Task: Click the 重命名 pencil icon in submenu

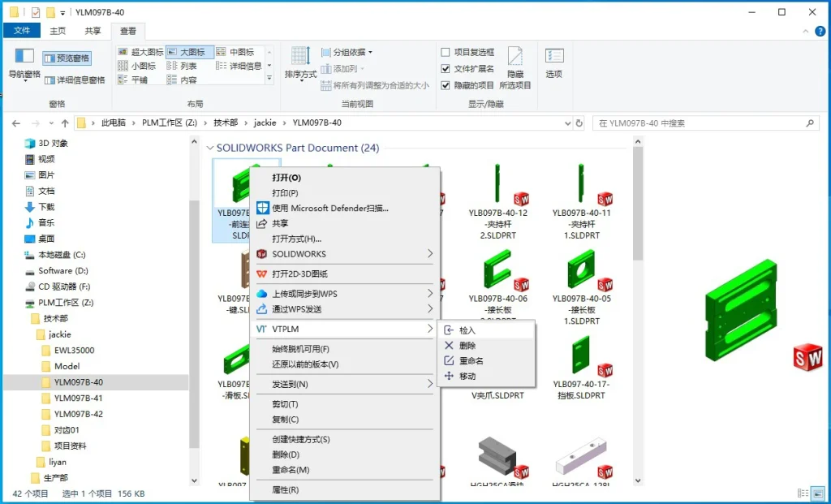Action: (449, 361)
